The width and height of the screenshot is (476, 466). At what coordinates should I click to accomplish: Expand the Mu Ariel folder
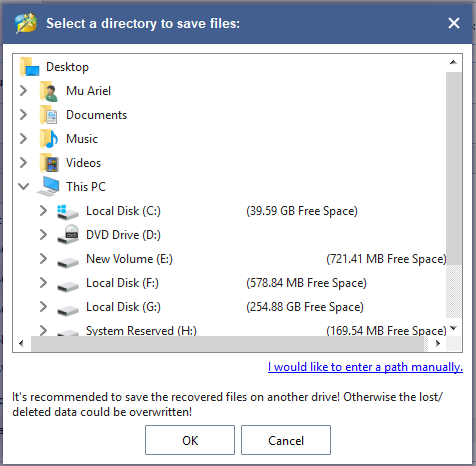23,91
